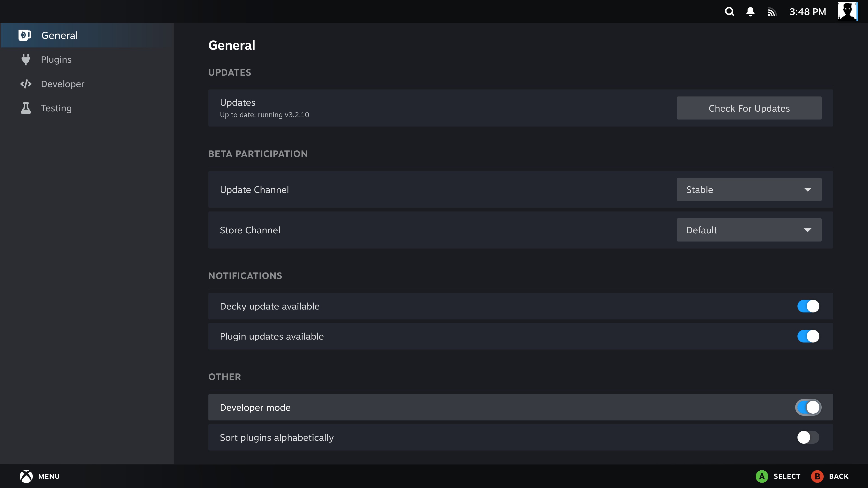The height and width of the screenshot is (488, 868).
Task: Toggle Decky update available notification
Action: coord(808,306)
